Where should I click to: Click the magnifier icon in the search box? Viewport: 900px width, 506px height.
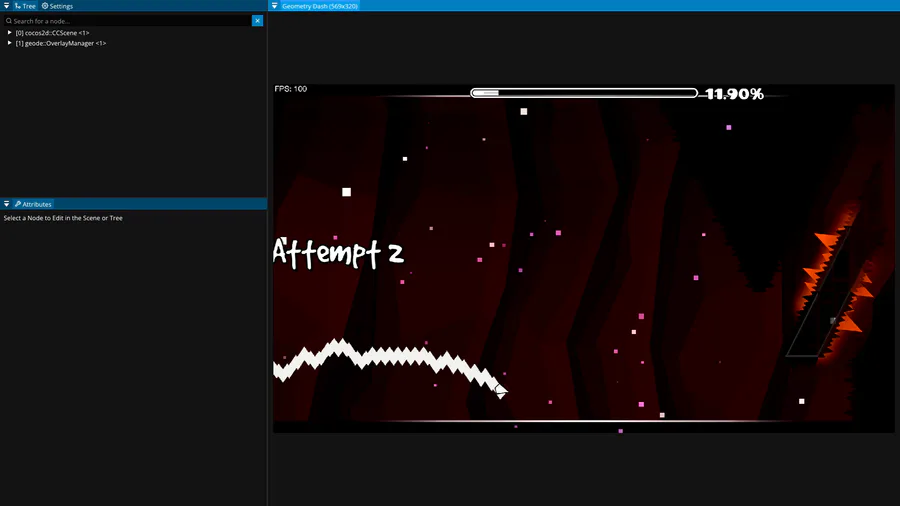pos(9,21)
